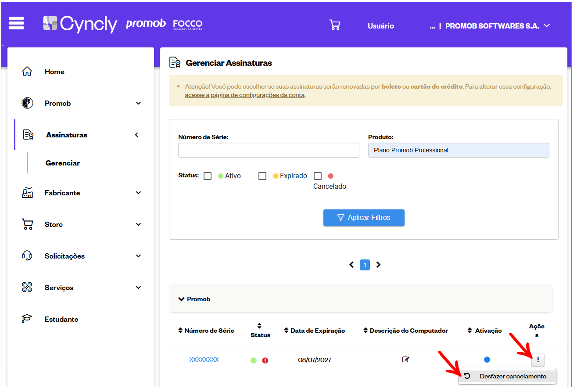Click the Store cart icon in sidebar
Image resolution: width=577 pixels, height=392 pixels.
27,224
